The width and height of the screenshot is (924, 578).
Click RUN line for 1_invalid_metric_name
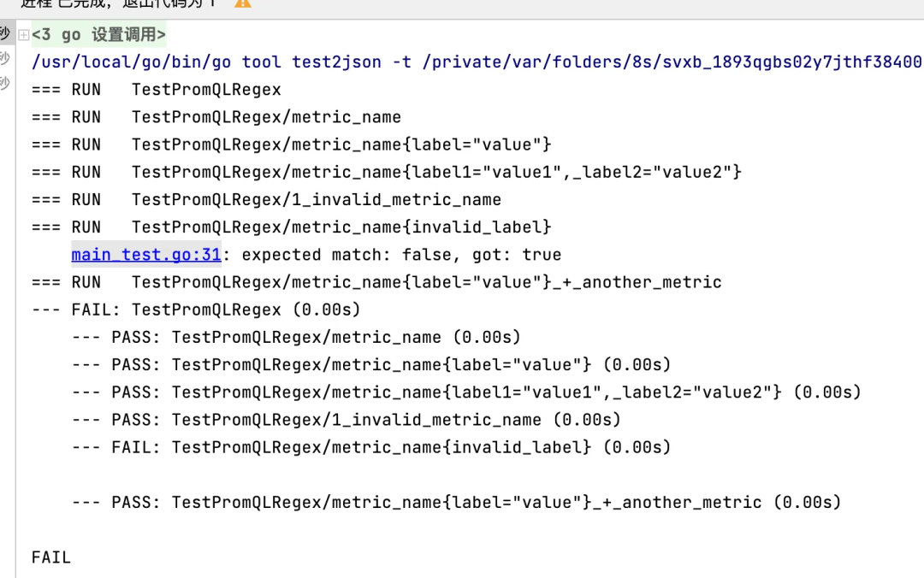point(266,199)
